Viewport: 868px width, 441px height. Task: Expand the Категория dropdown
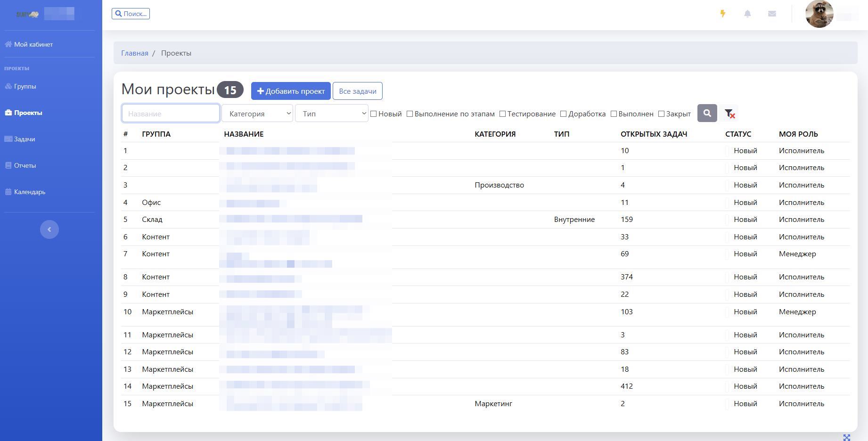point(257,114)
